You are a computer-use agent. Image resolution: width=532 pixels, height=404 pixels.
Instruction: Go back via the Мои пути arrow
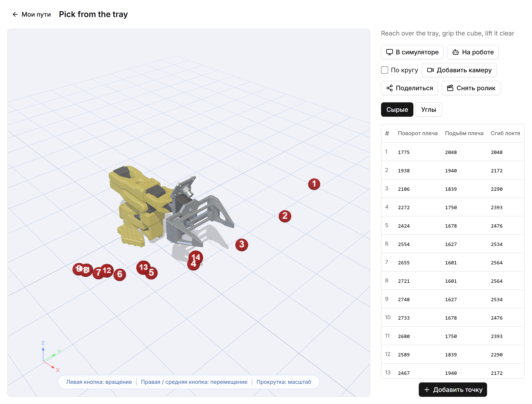15,14
